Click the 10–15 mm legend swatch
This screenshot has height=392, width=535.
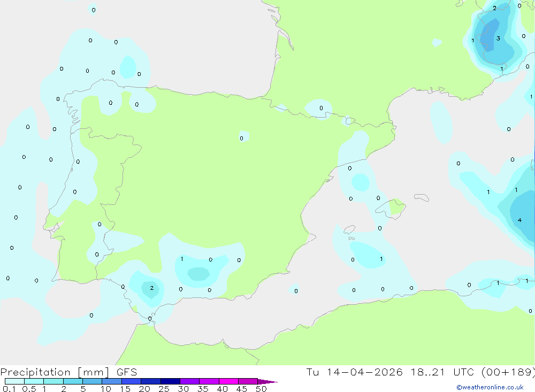click(x=112, y=381)
